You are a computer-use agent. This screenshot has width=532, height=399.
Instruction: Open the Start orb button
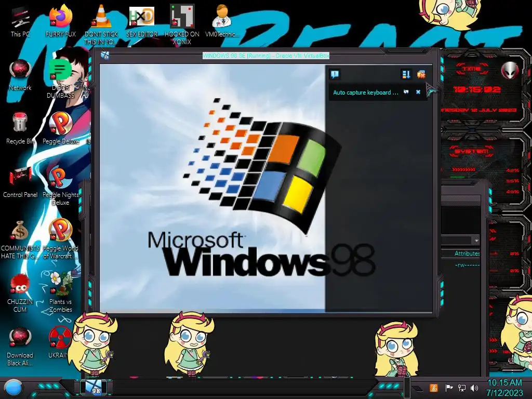tap(13, 388)
